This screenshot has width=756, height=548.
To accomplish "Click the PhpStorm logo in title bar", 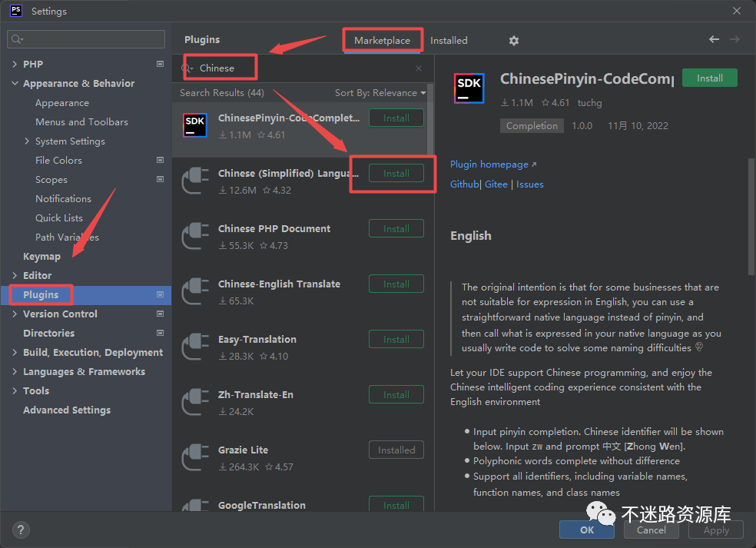I will click(16, 11).
